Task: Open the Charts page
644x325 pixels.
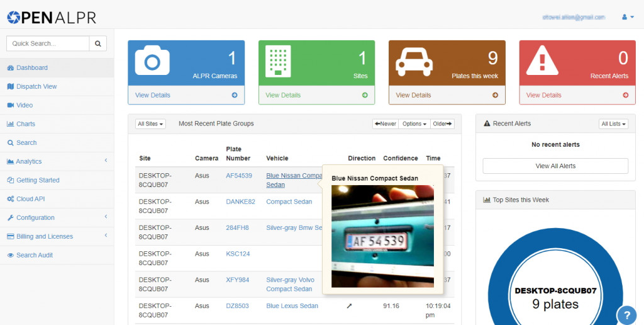Action: tap(57, 124)
